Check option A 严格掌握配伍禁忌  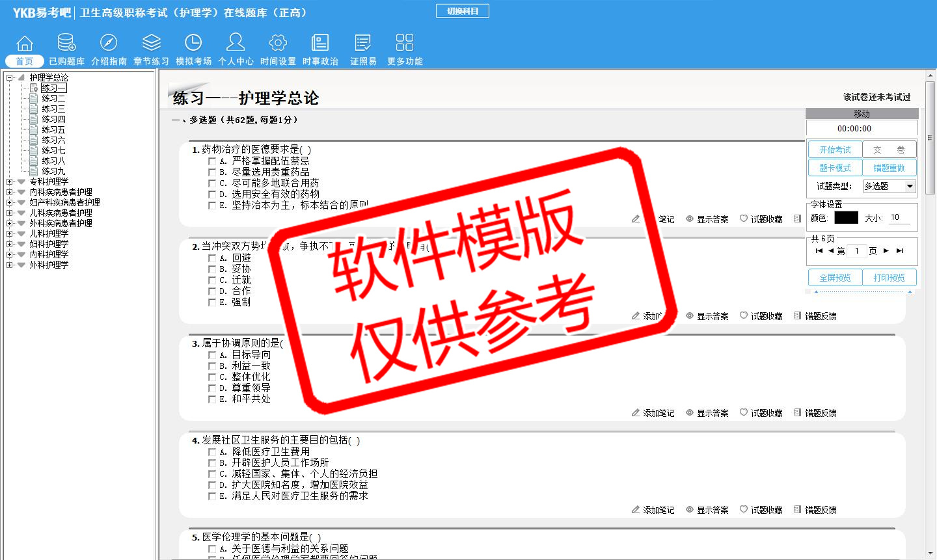pos(212,161)
